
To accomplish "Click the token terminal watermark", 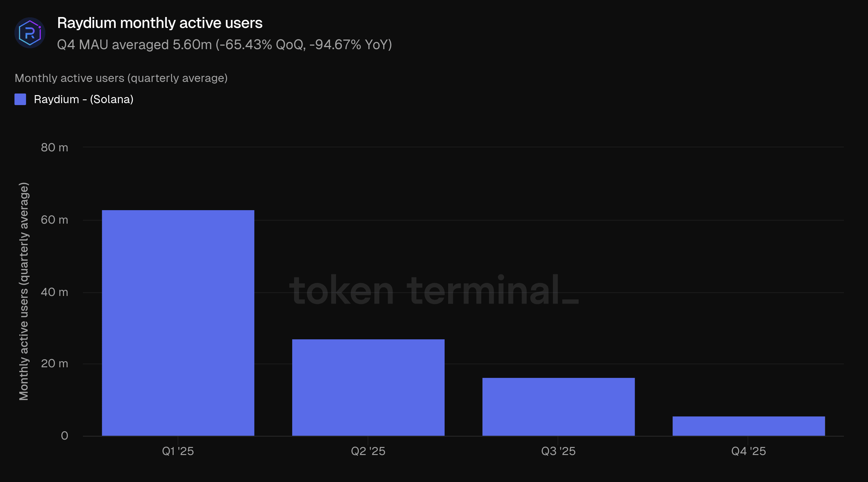I will (434, 290).
